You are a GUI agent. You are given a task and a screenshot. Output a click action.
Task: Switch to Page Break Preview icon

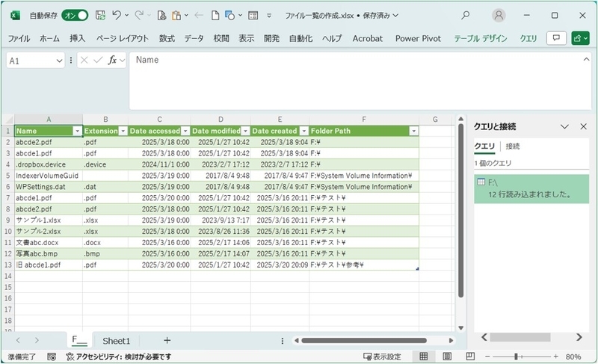point(470,357)
